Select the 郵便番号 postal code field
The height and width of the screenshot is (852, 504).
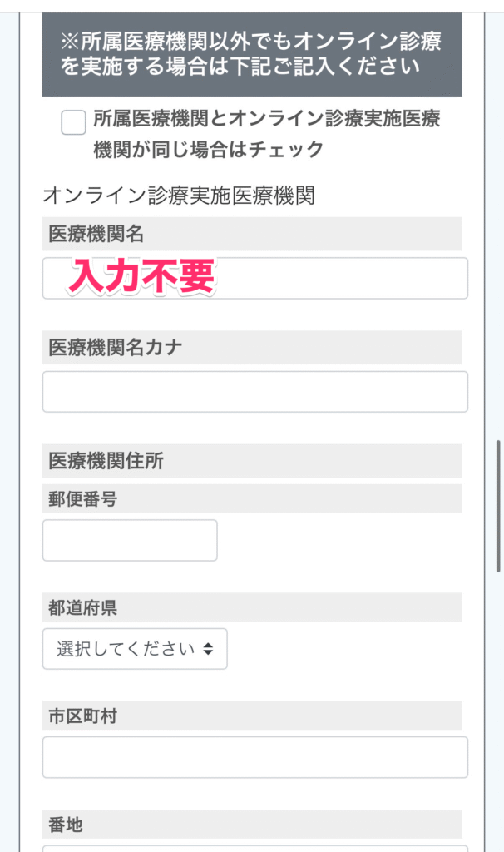click(x=130, y=541)
